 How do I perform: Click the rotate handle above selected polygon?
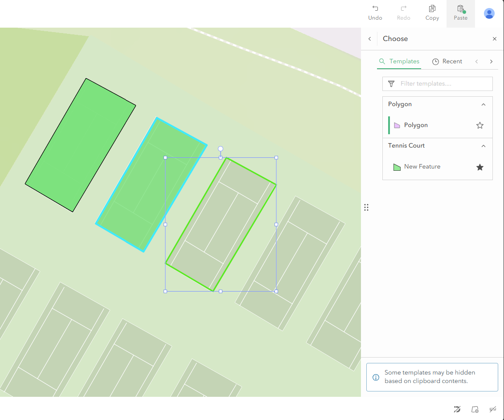(221, 149)
